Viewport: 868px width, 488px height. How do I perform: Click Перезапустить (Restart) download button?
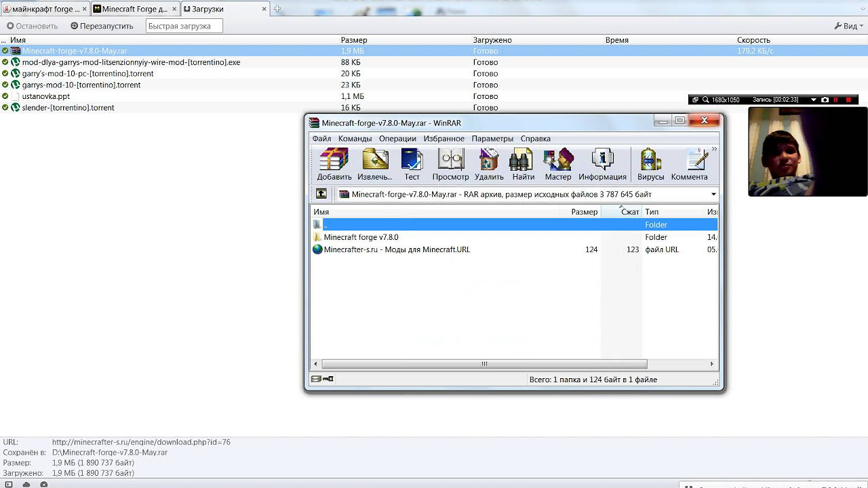(x=102, y=26)
